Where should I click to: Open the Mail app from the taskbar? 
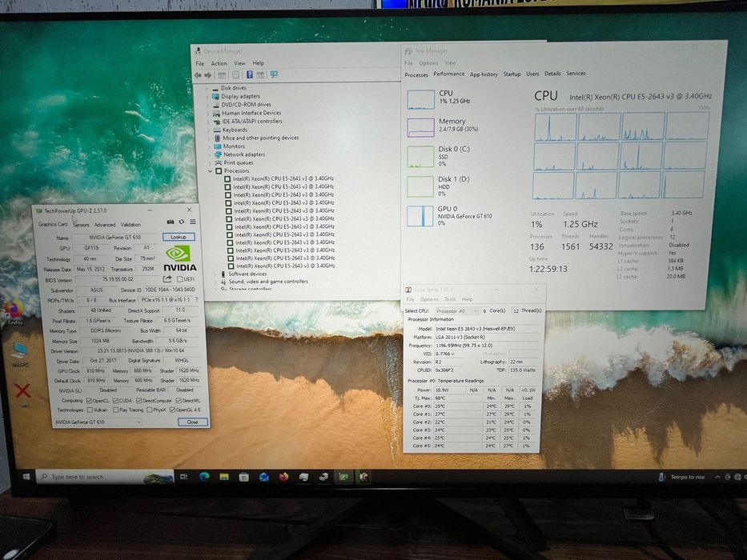coord(264,477)
